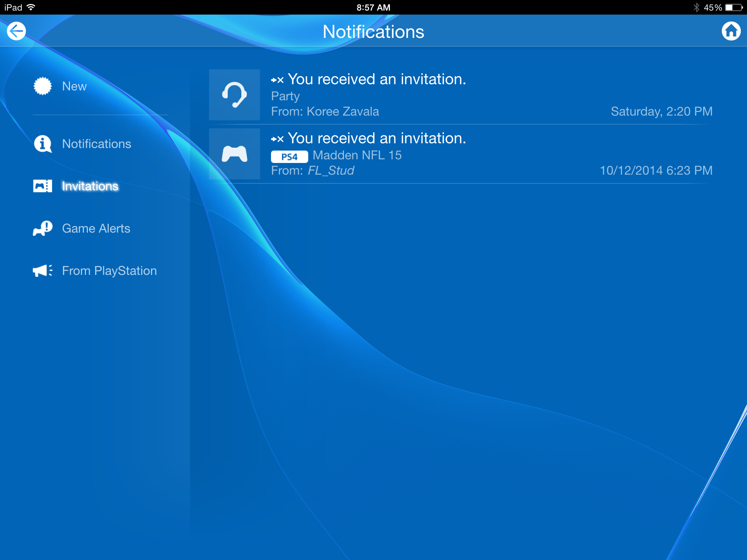Open Madden invitation title text

click(x=377, y=138)
